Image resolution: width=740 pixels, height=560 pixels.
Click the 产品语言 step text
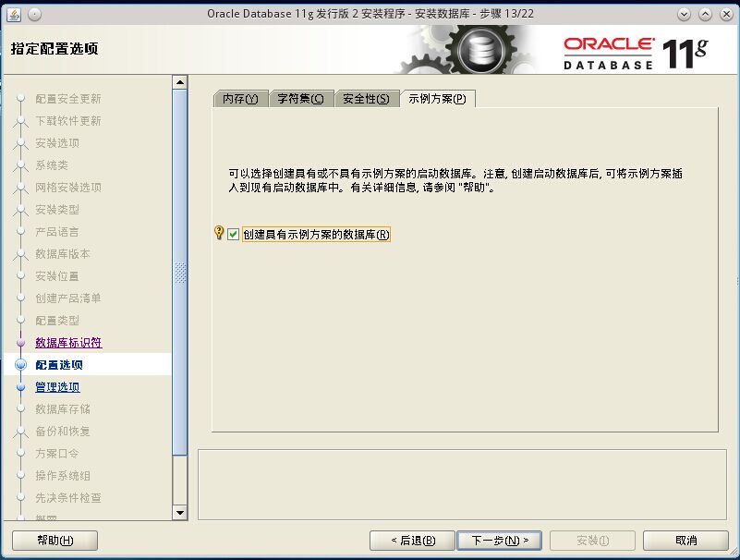57,232
